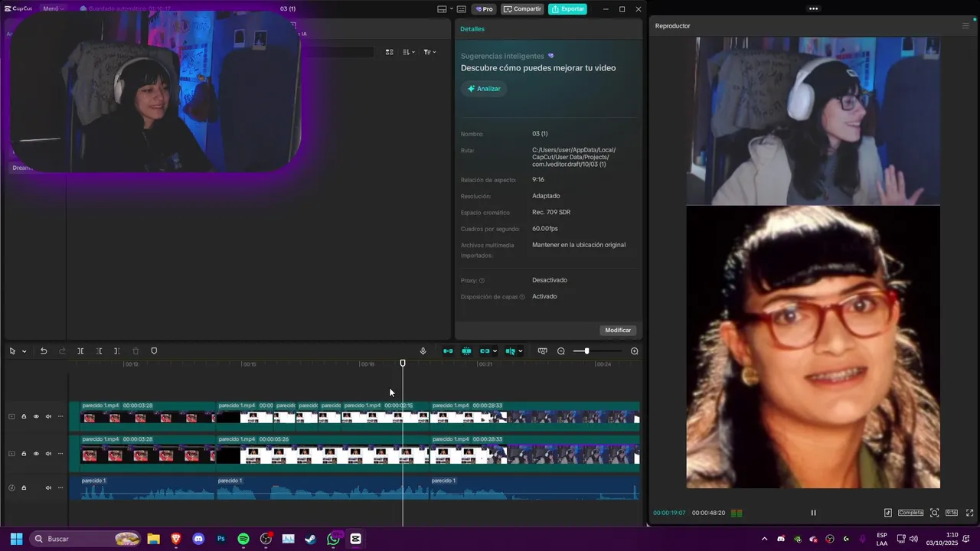
Task: Start voice recording with the microphone icon
Action: pyautogui.click(x=423, y=351)
